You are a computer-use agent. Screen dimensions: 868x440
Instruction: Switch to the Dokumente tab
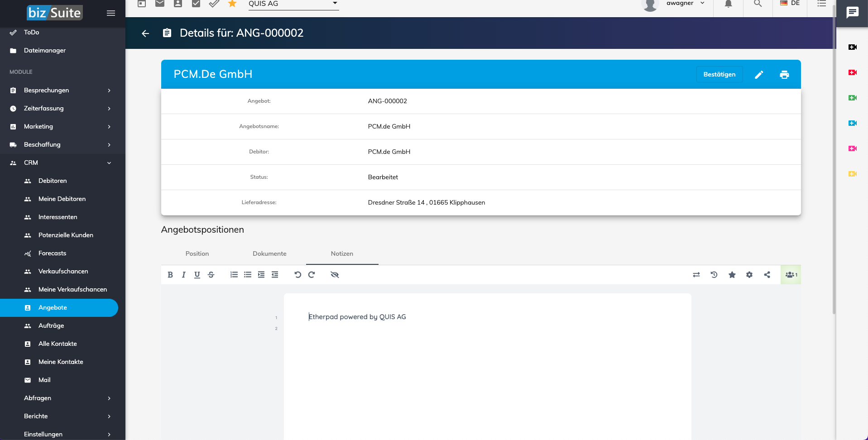pyautogui.click(x=269, y=253)
